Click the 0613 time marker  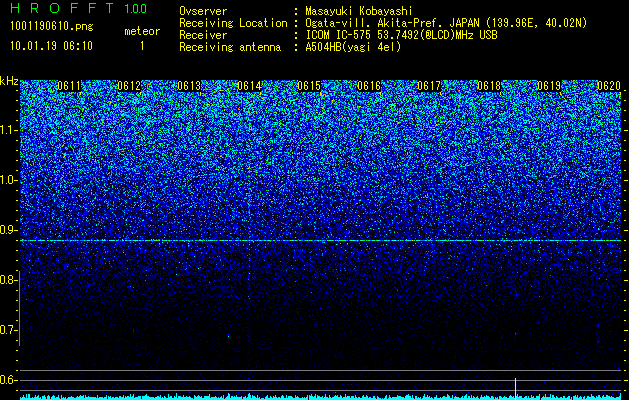pyautogui.click(x=189, y=86)
